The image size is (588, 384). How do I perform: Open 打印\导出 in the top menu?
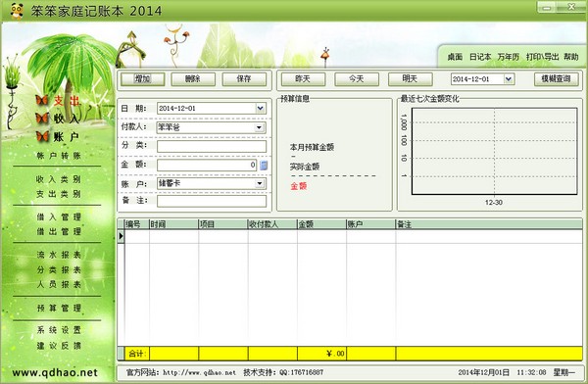pyautogui.click(x=542, y=57)
